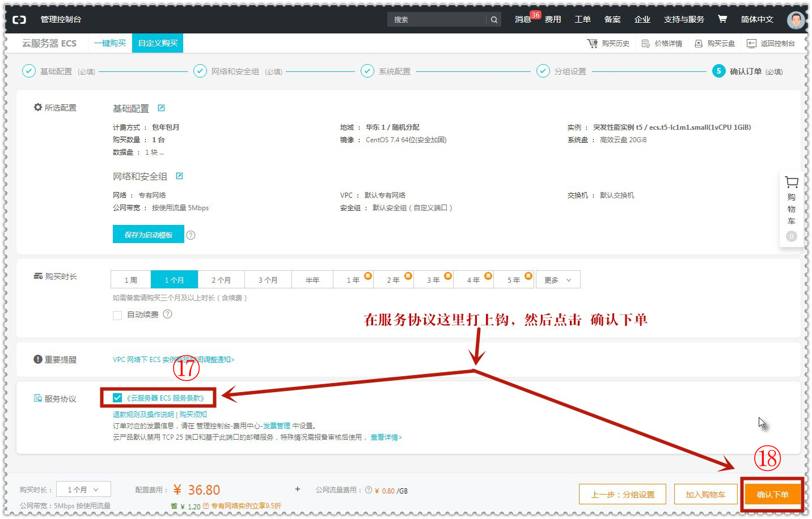
Task: Enable 自动续费 checkbox
Action: pyautogui.click(x=117, y=315)
